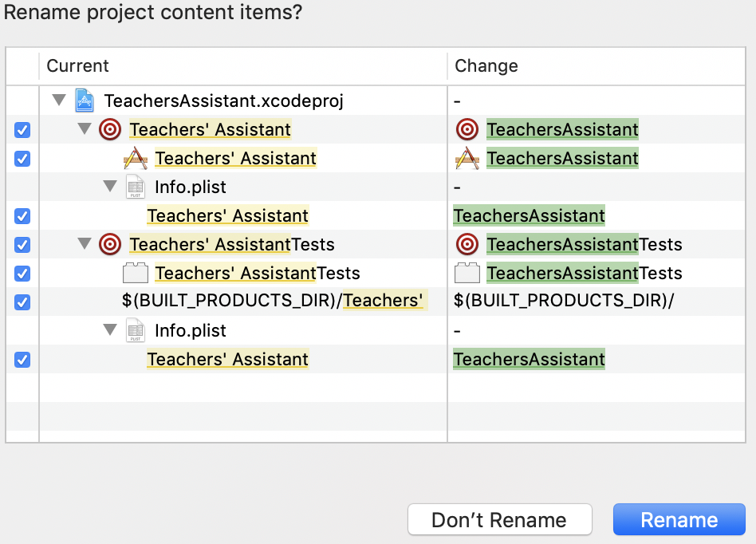Select the TeachersAssistant.xcodeproj row
The image size is (756, 544).
click(x=224, y=101)
